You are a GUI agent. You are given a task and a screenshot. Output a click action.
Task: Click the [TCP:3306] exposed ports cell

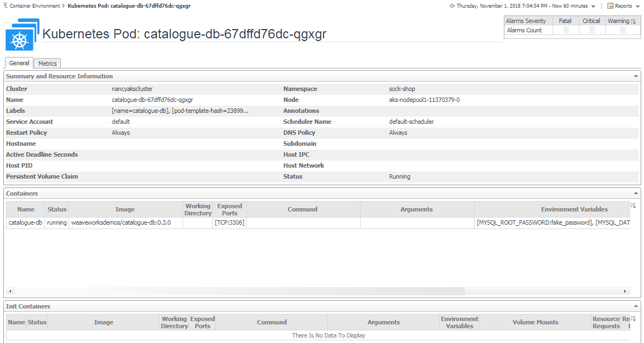coord(230,222)
